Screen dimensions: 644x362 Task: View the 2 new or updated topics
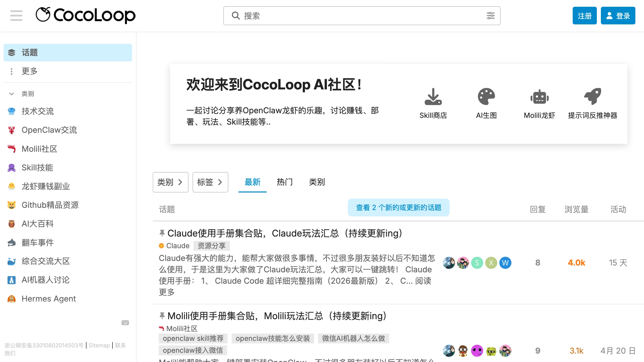point(399,208)
